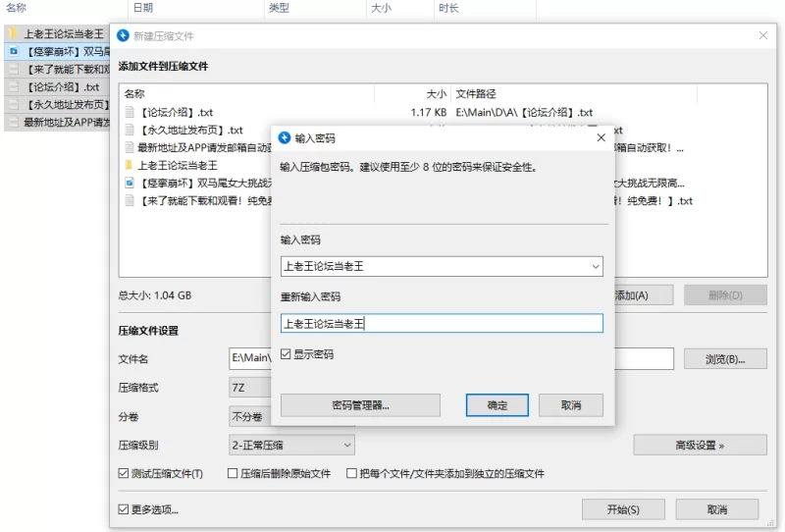The width and height of the screenshot is (785, 532).
Task: Open the 分卷 dropdown showing 不分卷
Action: pyautogui.click(x=250, y=417)
